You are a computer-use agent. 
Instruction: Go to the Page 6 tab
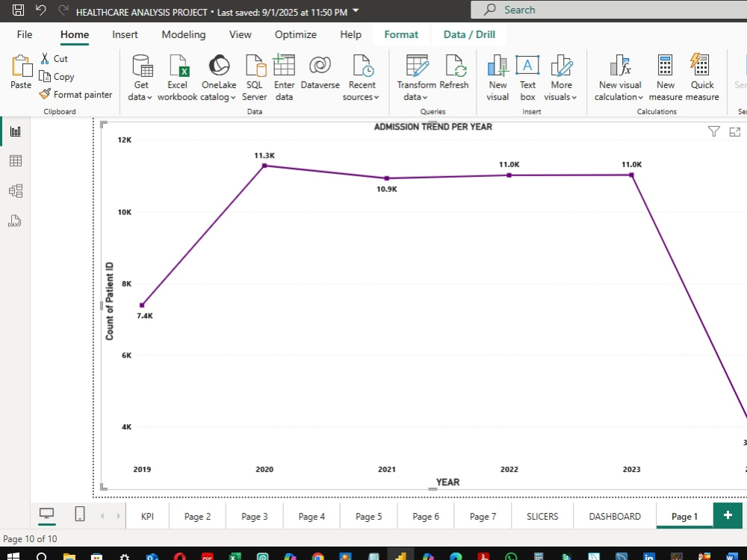click(x=426, y=516)
